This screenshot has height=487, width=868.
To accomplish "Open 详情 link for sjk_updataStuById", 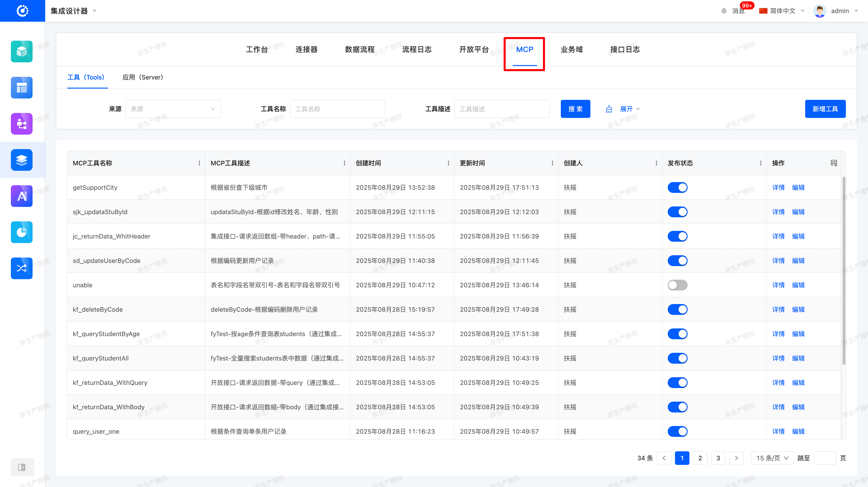I will pyautogui.click(x=778, y=212).
